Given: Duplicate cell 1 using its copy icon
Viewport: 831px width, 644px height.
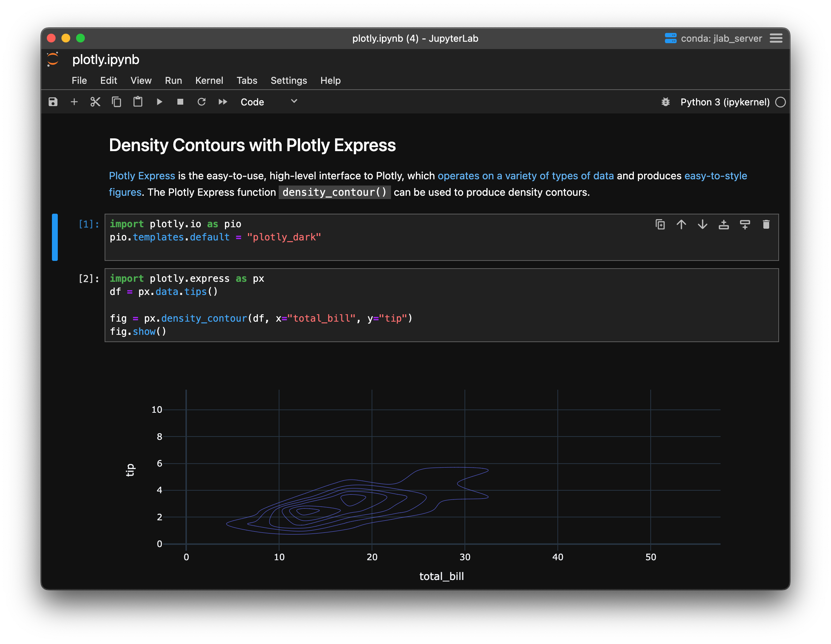Looking at the screenshot, I should 660,225.
